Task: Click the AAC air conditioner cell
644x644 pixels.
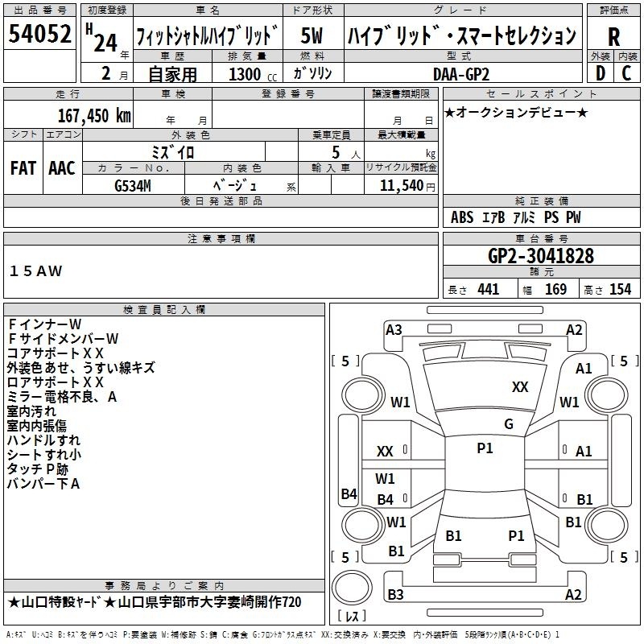Action: point(62,168)
